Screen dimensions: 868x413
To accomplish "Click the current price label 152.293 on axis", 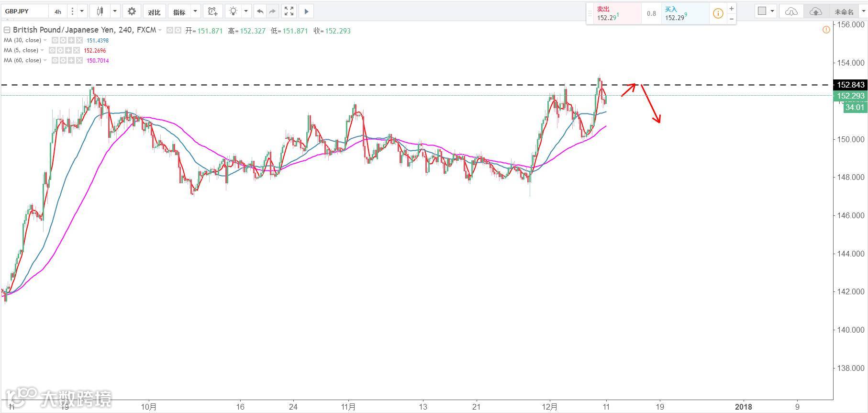I will (x=850, y=96).
